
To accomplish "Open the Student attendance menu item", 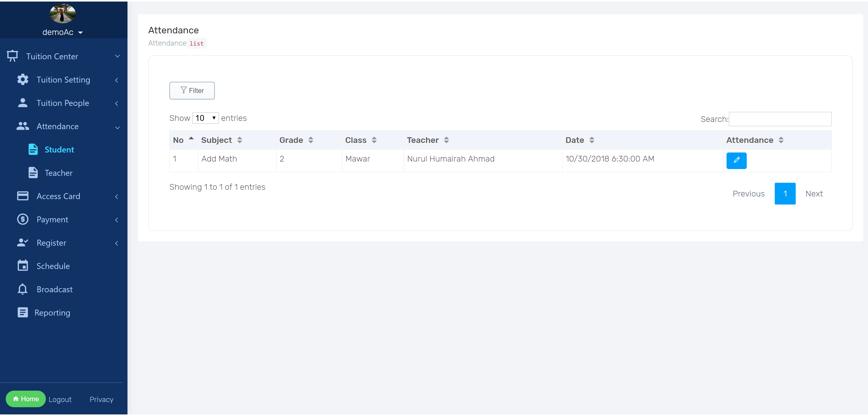I will (x=59, y=149).
